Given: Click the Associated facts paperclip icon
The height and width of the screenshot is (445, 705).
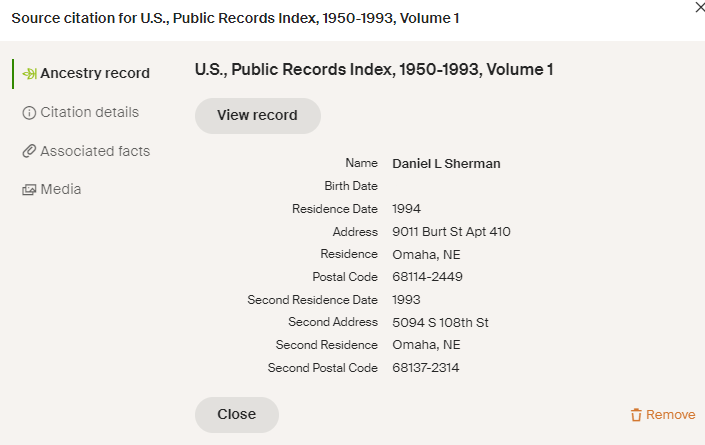Looking at the screenshot, I should click(29, 152).
